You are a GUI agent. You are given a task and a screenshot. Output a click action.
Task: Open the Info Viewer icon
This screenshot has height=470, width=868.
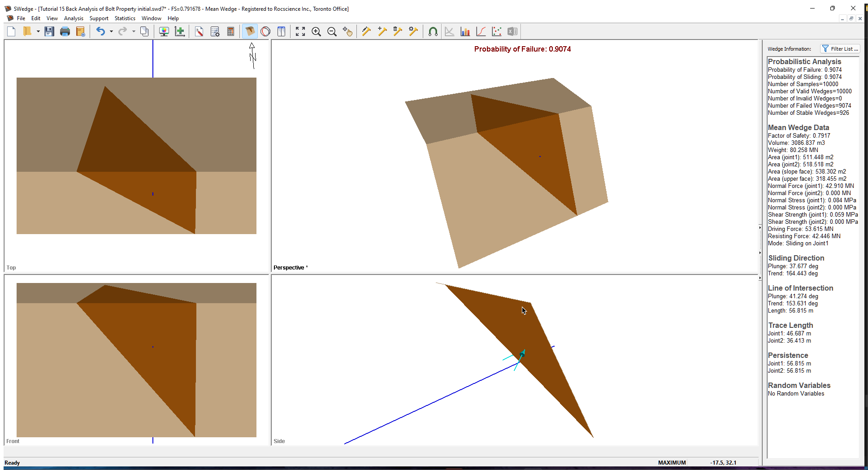[x=282, y=31]
